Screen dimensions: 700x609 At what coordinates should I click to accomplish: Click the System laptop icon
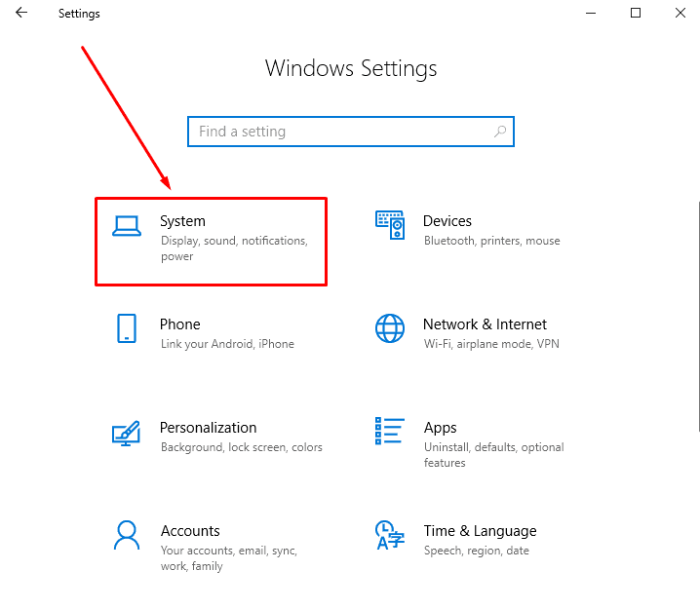click(x=127, y=226)
